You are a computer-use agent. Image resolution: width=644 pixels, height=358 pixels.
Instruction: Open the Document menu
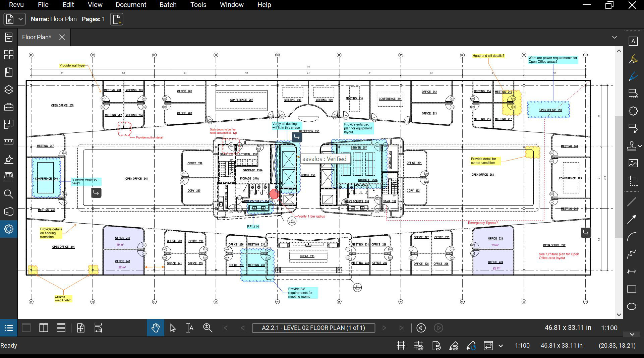[131, 5]
